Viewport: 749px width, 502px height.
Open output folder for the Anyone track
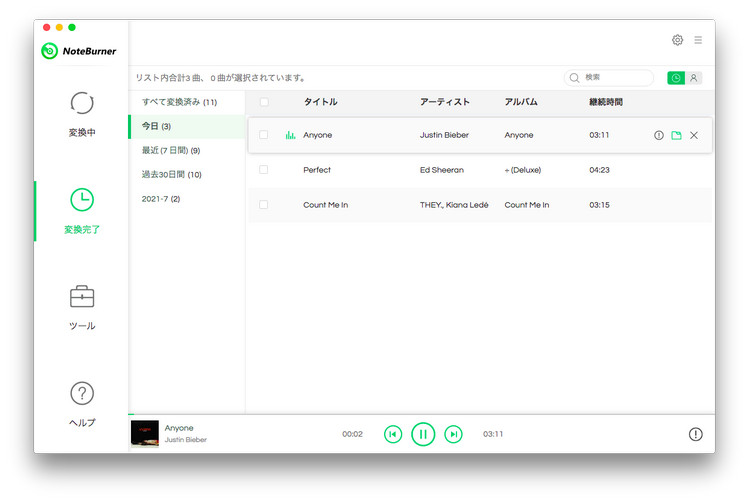676,135
